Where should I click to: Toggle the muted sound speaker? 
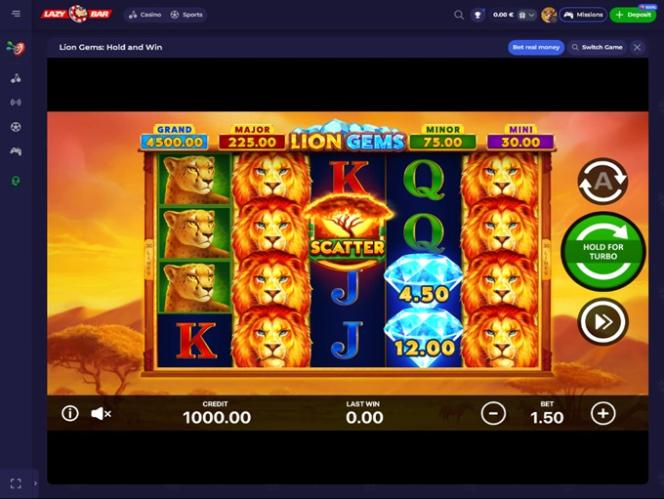[101, 413]
